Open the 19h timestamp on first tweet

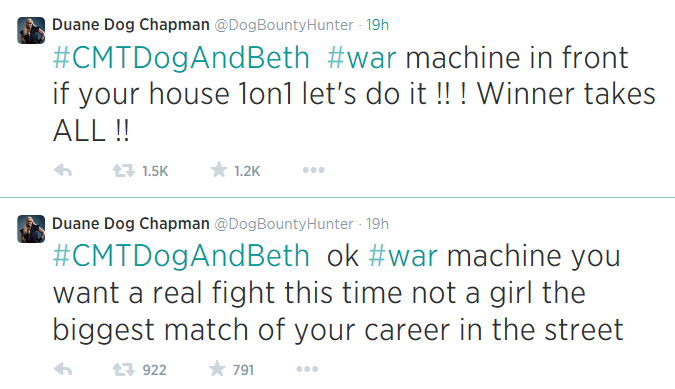378,25
